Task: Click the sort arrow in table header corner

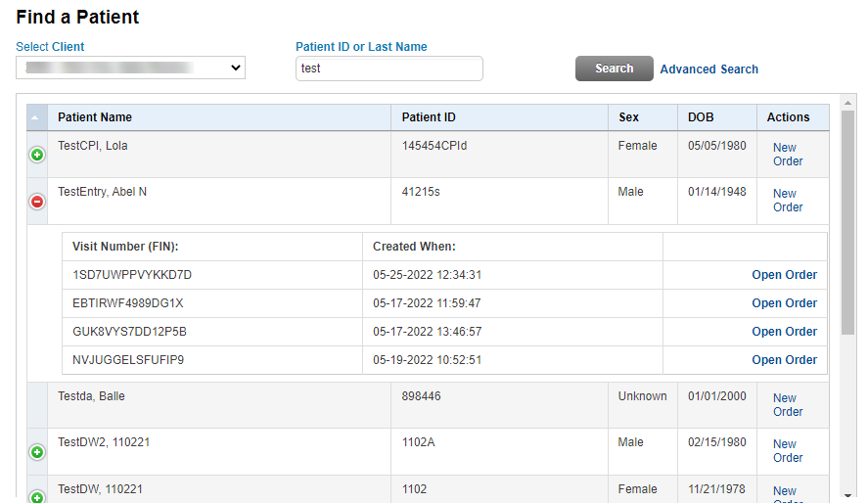Action: 37,117
